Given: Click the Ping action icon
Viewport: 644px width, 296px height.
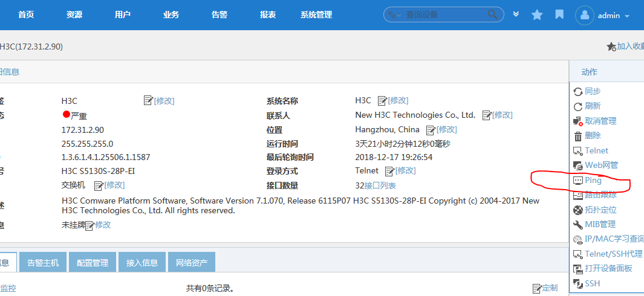Looking at the screenshot, I should click(578, 180).
